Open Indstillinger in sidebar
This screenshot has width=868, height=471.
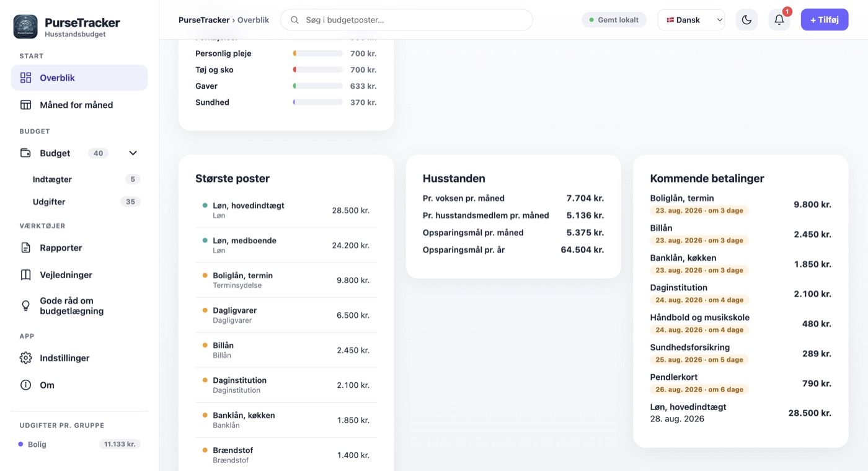tap(79, 358)
